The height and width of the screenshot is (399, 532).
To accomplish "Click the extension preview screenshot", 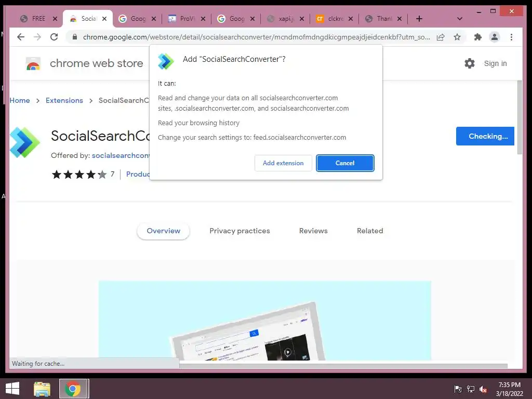I will pyautogui.click(x=264, y=321).
